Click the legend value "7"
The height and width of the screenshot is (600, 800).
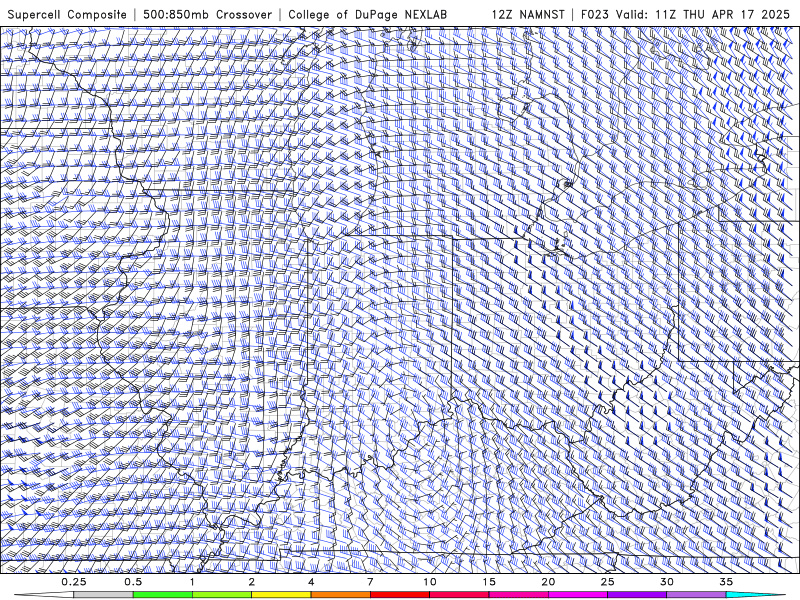point(370,582)
